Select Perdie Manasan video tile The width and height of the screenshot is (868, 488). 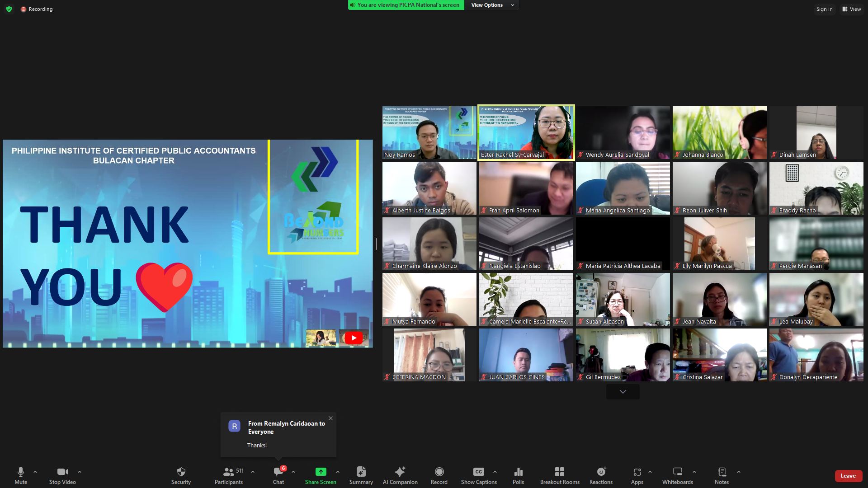(x=816, y=244)
